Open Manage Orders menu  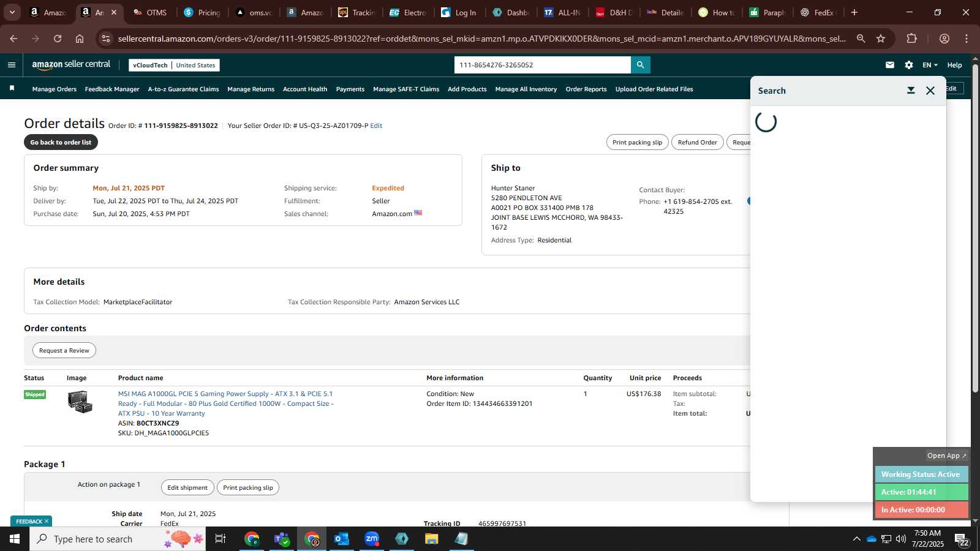pos(55,89)
